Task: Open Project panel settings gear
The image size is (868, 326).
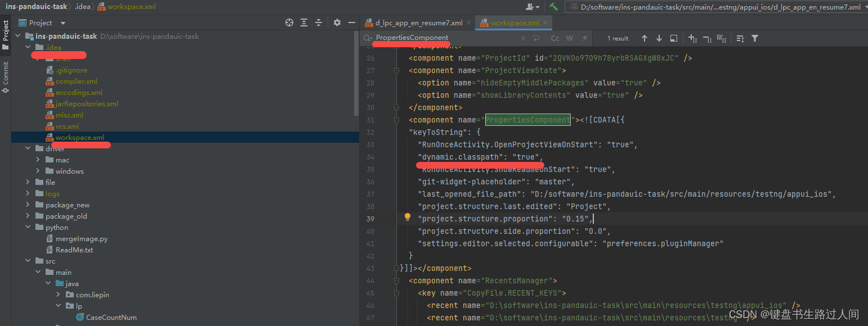Action: pos(336,22)
